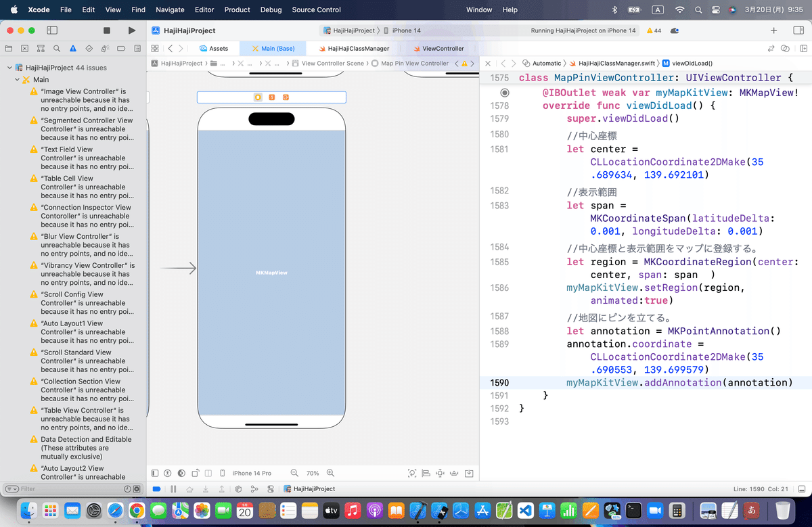
Task: Open the Debug navigator
Action: pyautogui.click(x=106, y=49)
